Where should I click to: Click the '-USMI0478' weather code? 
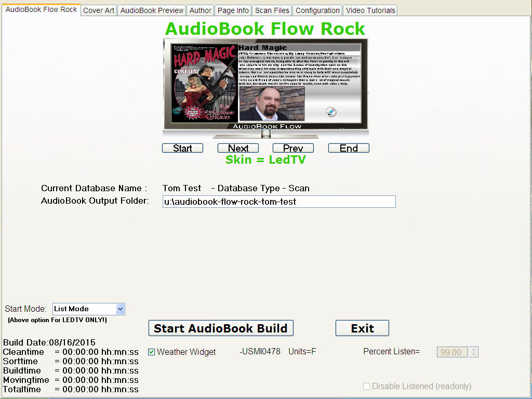click(x=260, y=352)
